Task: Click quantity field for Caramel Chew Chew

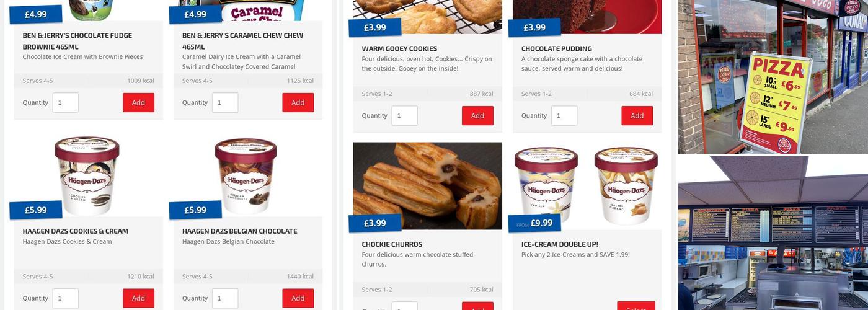Action: click(225, 102)
